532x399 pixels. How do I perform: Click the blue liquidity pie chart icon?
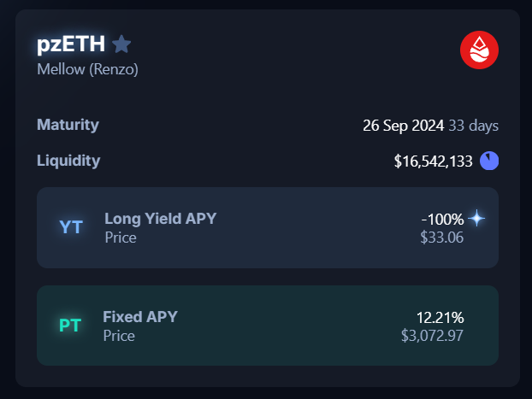489,161
